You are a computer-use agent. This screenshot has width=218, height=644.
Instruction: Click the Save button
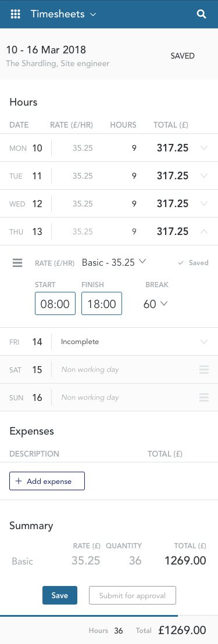pyautogui.click(x=60, y=595)
